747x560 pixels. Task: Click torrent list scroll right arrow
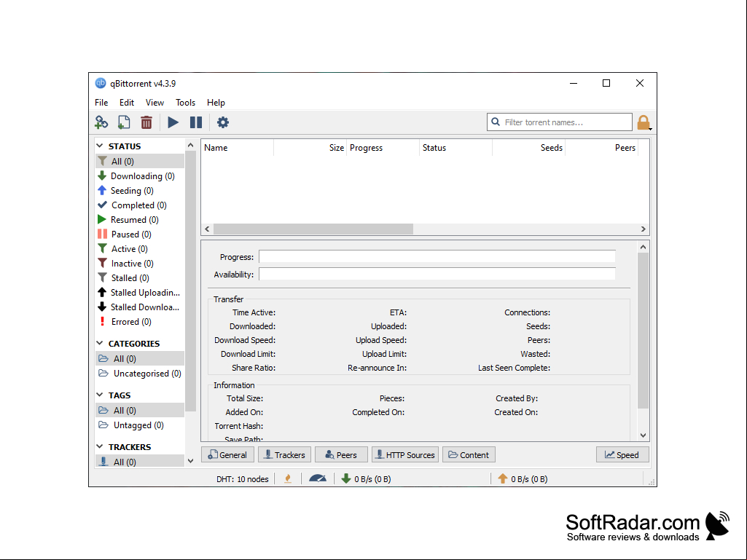point(643,229)
